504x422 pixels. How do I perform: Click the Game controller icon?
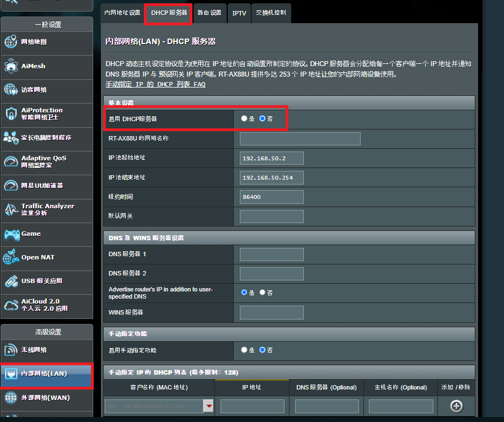tap(11, 234)
